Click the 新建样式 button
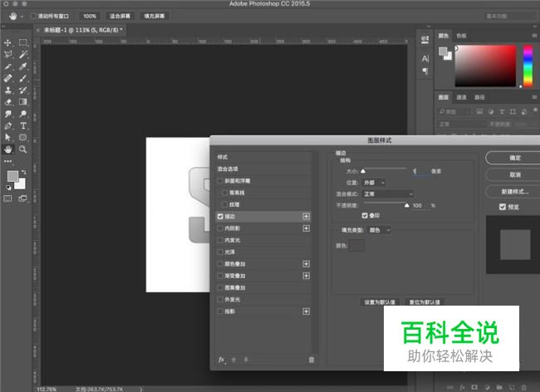This screenshot has height=392, width=540. pos(514,192)
